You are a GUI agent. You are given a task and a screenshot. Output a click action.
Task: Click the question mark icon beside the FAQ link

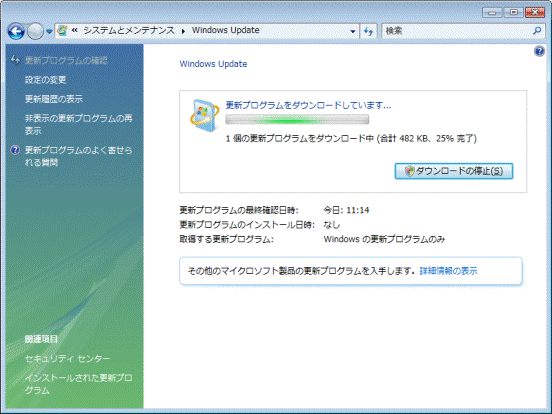click(15, 150)
